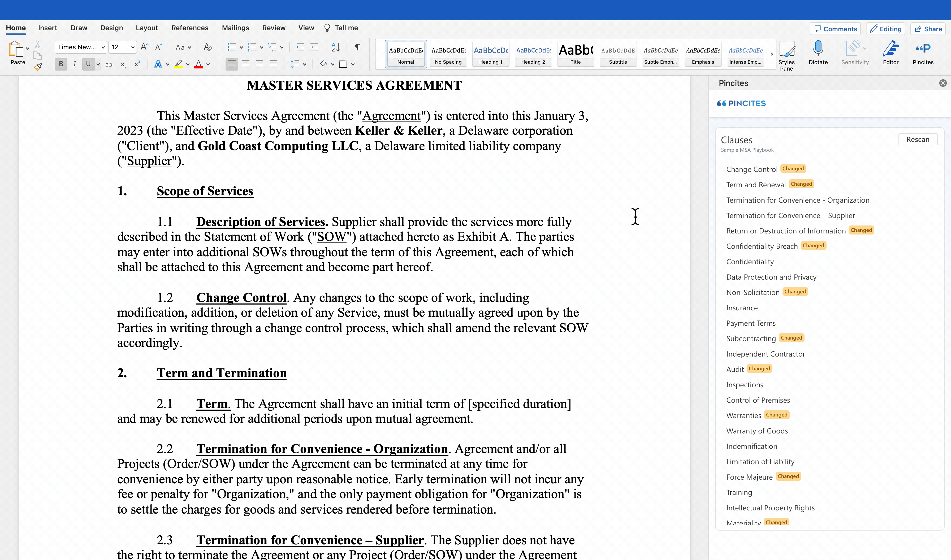Open the Styles Pane
This screenshot has height=560, width=951.
tap(786, 55)
